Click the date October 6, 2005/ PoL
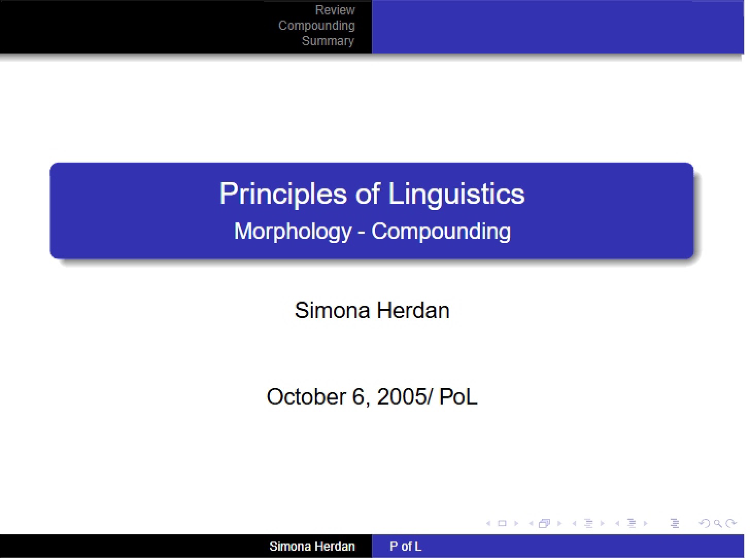This screenshot has height=560, width=750. (372, 397)
